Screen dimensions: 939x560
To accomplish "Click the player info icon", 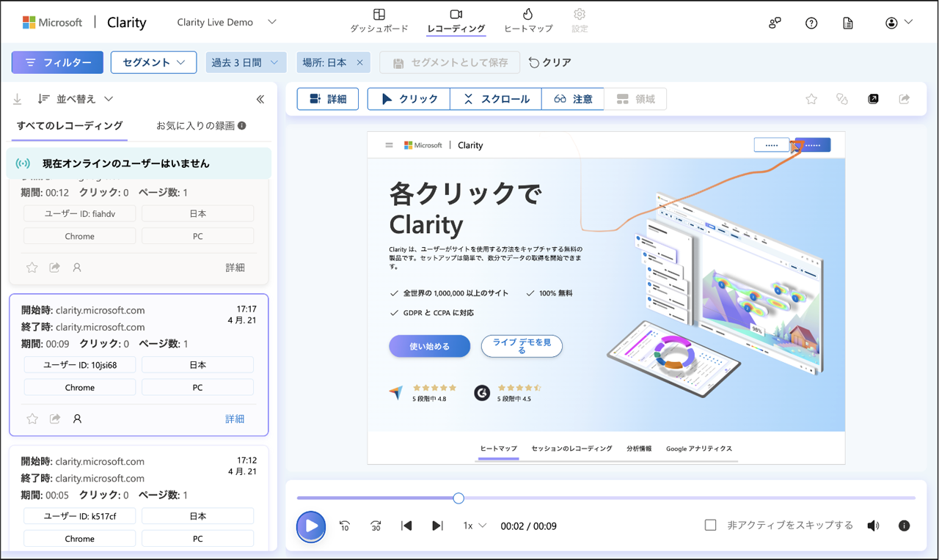I will [904, 526].
